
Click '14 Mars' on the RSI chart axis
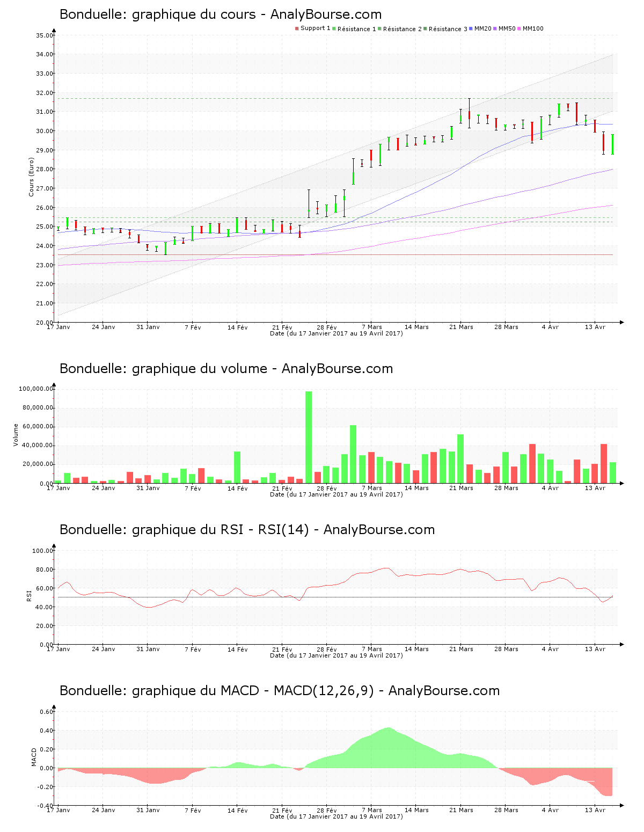pos(416,649)
